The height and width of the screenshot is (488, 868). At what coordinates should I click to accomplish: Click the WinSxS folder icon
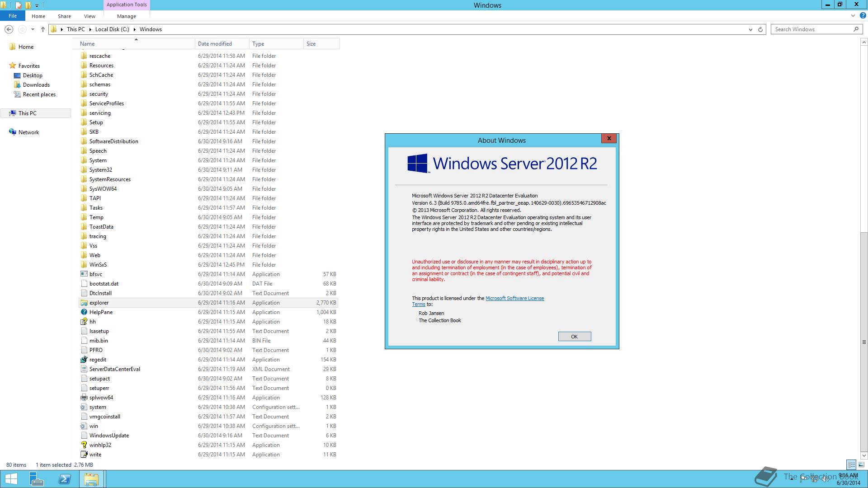84,265
